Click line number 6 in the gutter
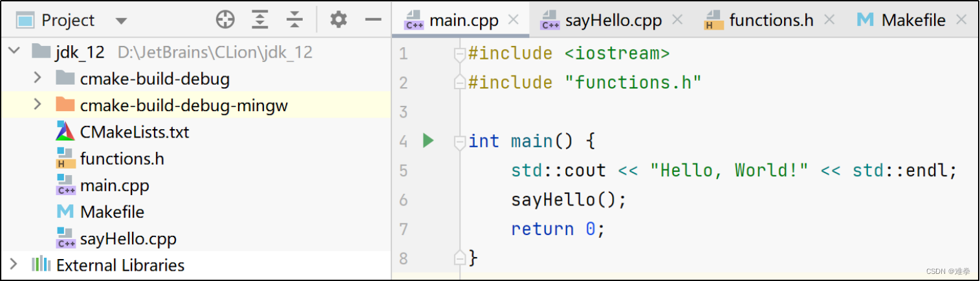The height and width of the screenshot is (281, 980). (x=404, y=200)
